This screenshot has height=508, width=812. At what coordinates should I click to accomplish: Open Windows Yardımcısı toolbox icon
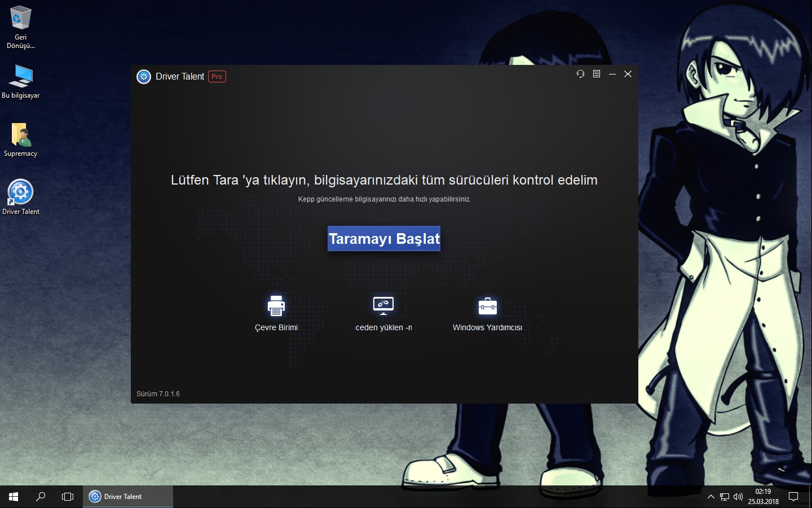(487, 305)
